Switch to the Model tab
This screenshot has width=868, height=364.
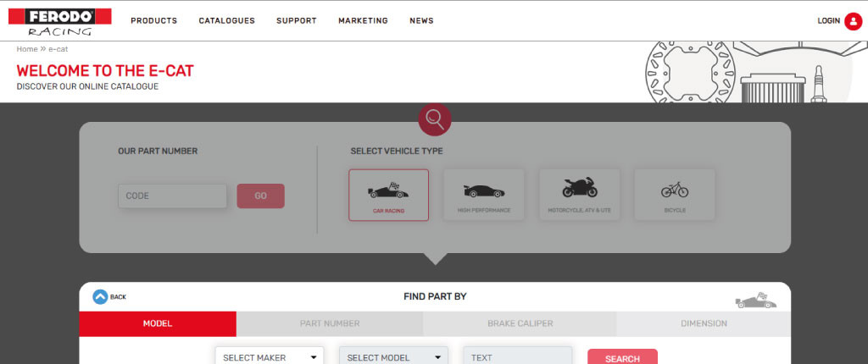coord(158,323)
